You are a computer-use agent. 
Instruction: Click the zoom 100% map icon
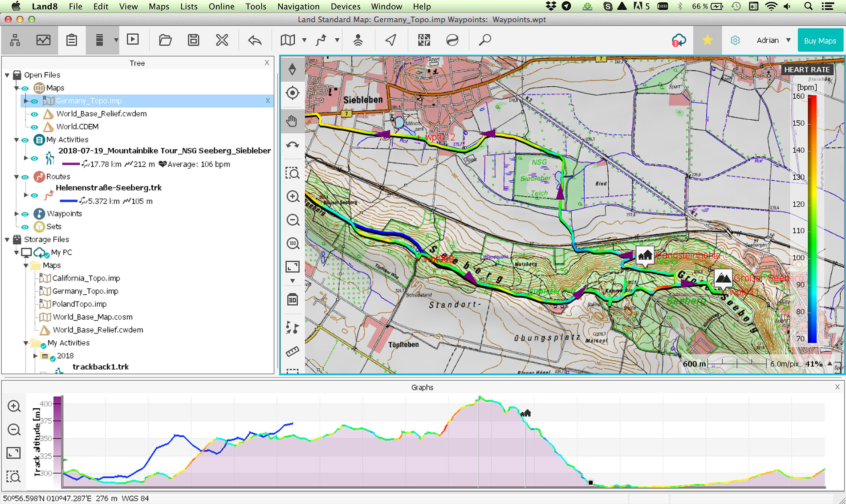coord(292,243)
